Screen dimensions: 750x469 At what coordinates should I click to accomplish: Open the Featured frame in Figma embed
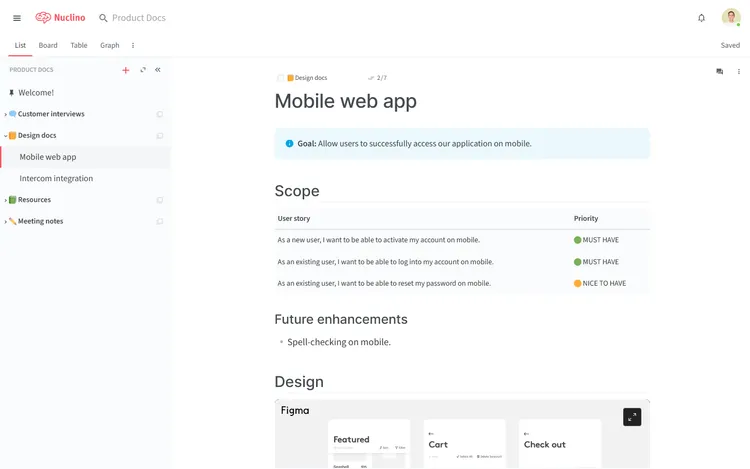[x=369, y=443]
